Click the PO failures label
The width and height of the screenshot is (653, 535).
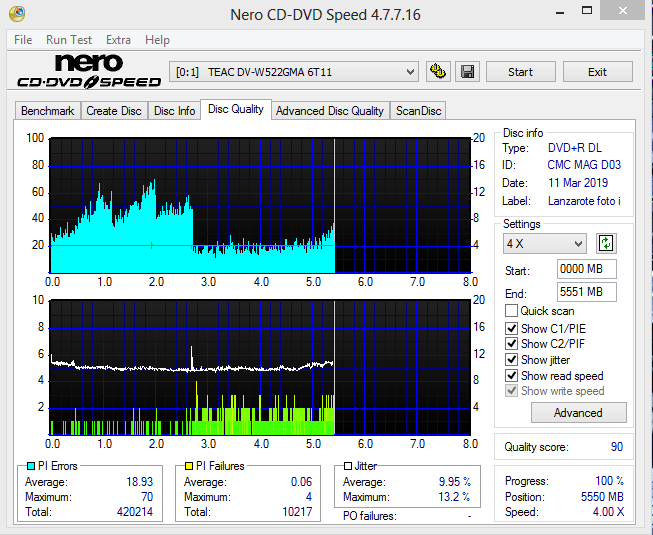(370, 516)
